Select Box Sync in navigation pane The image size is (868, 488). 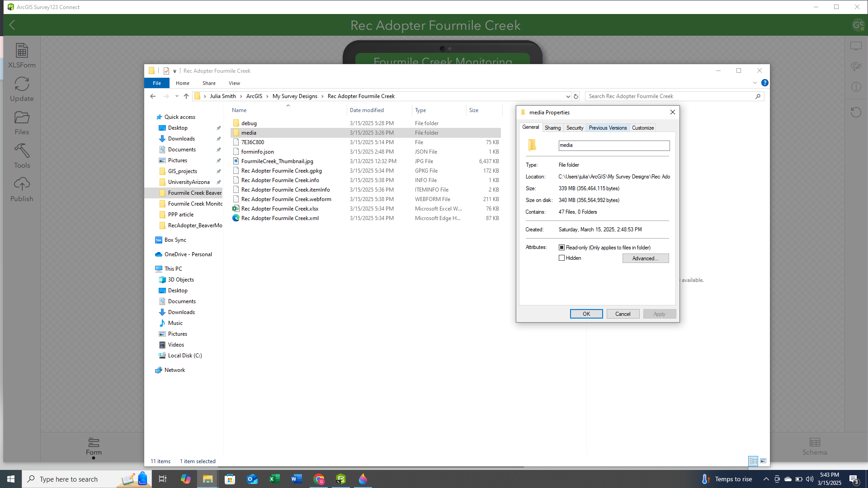point(175,240)
